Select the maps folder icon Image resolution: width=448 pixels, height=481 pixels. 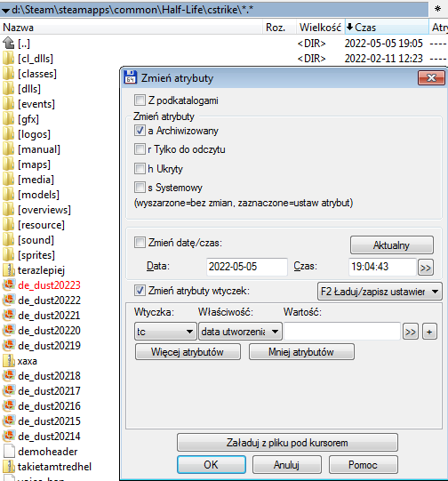(9, 164)
